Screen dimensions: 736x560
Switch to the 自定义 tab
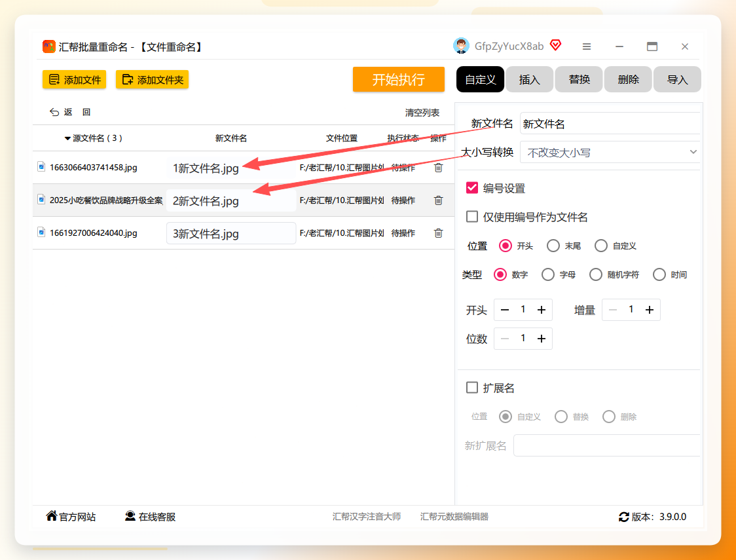pyautogui.click(x=480, y=79)
